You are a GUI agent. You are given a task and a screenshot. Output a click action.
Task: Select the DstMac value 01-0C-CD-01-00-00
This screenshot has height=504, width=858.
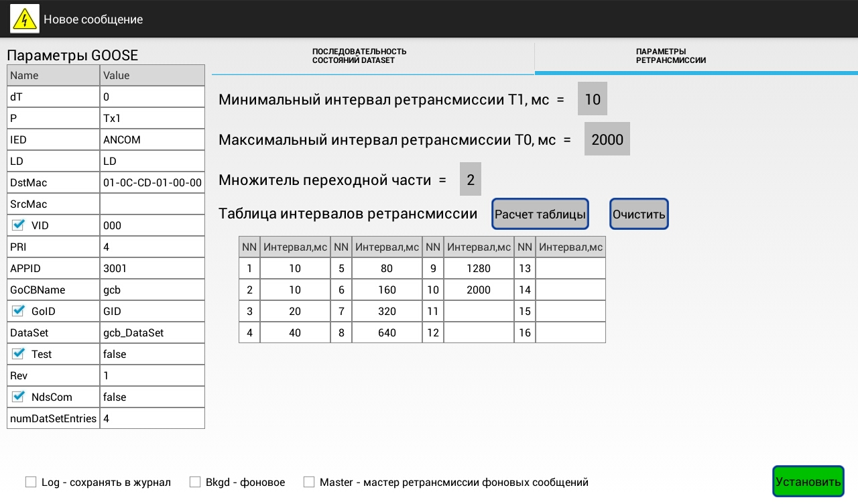point(152,182)
